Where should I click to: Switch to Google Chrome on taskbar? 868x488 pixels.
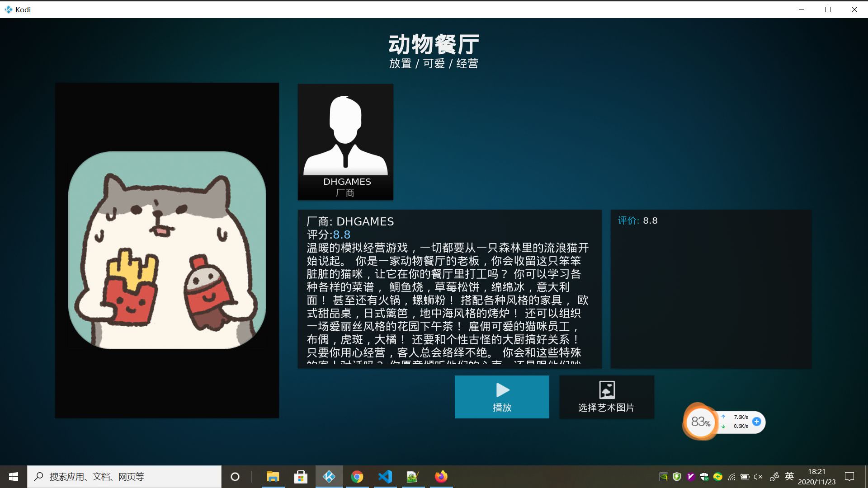357,477
